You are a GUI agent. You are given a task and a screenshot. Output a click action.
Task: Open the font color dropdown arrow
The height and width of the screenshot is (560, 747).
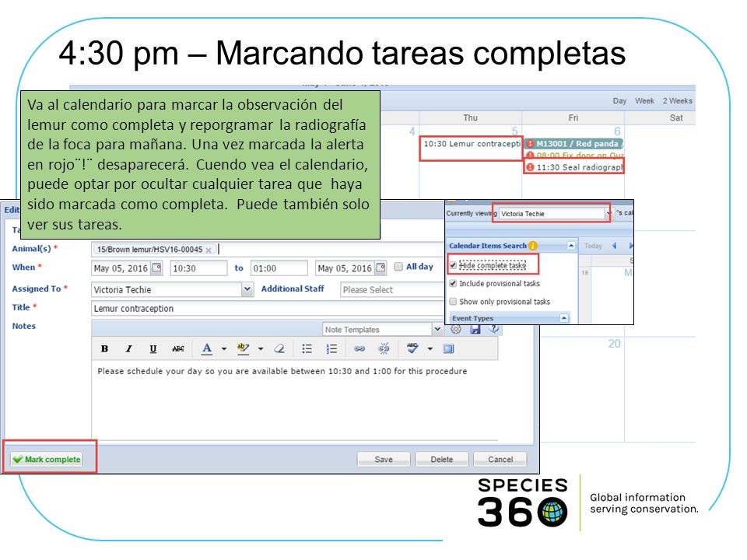[224, 349]
